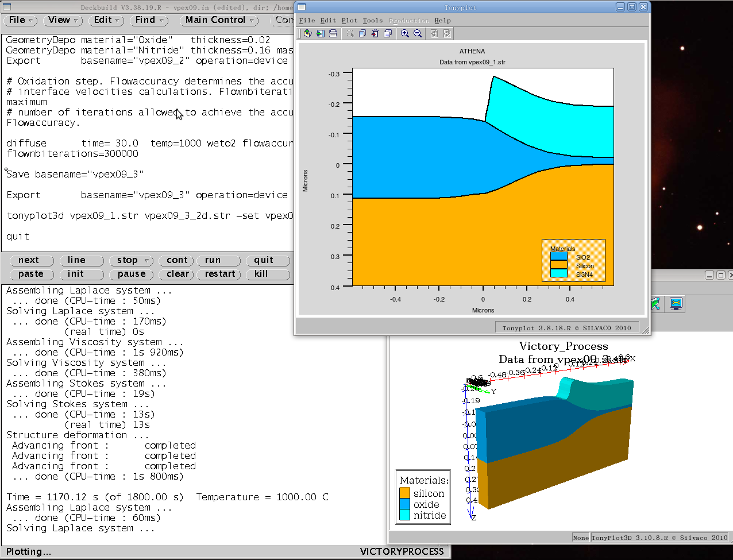733x560 pixels.
Task: Click the orange silicon swatch in 3D legend
Action: point(405,493)
